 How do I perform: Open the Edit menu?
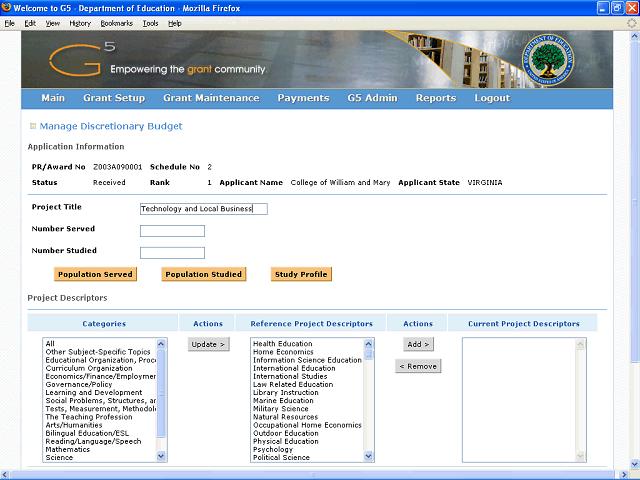point(30,23)
